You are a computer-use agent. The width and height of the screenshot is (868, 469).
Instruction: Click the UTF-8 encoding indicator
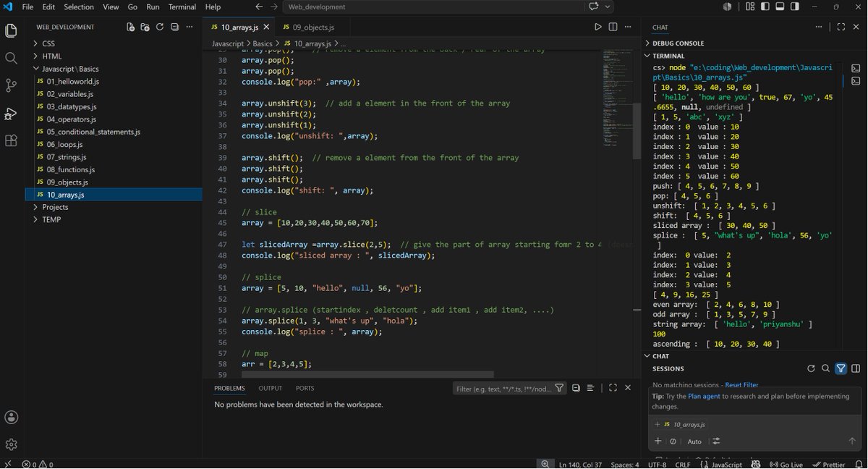coord(657,464)
